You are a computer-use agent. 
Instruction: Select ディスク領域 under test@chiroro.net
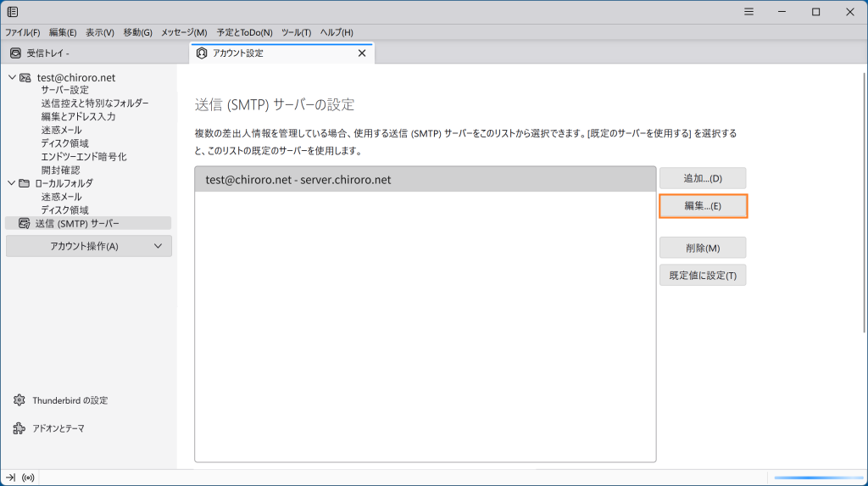64,143
